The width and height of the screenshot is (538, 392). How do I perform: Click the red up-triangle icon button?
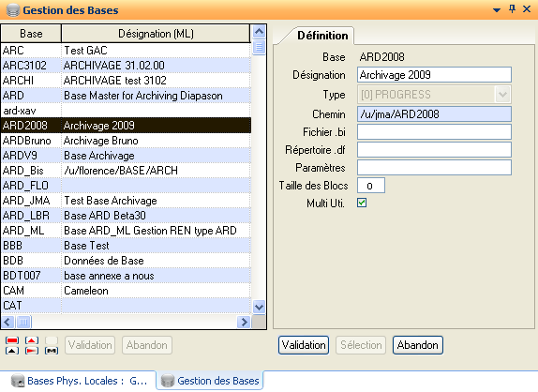click(x=32, y=340)
